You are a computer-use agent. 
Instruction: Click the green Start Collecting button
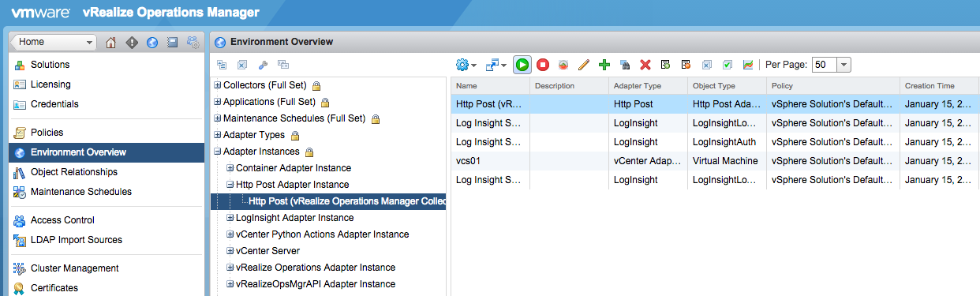click(522, 65)
